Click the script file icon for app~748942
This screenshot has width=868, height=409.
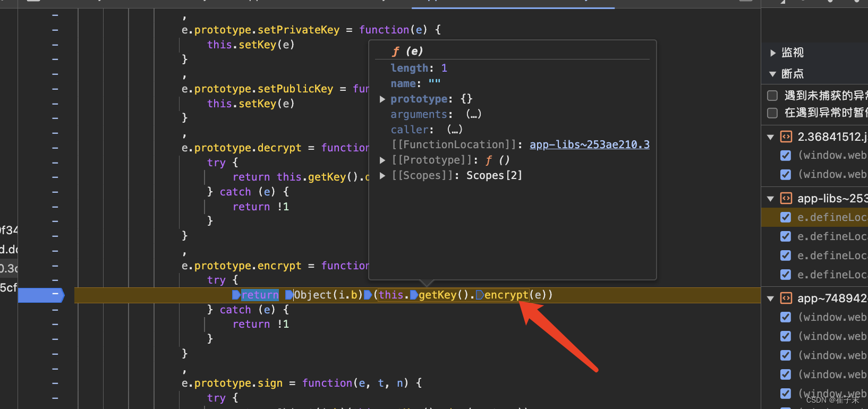[x=786, y=298]
